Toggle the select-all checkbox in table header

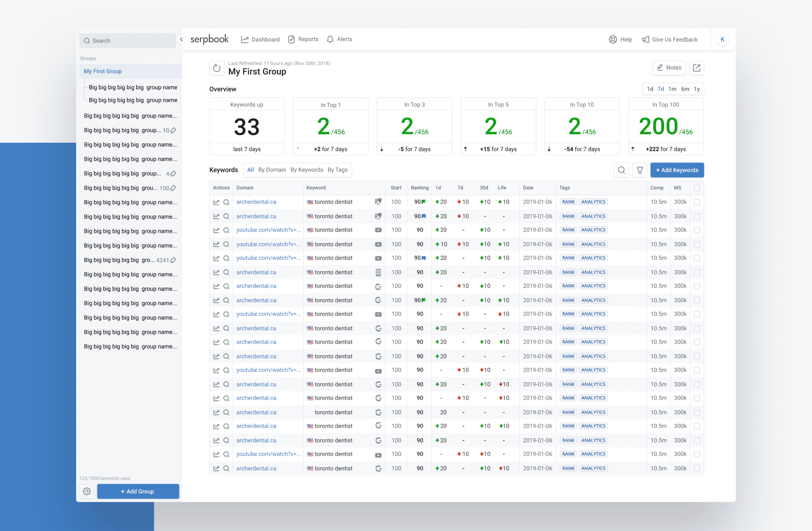point(697,188)
